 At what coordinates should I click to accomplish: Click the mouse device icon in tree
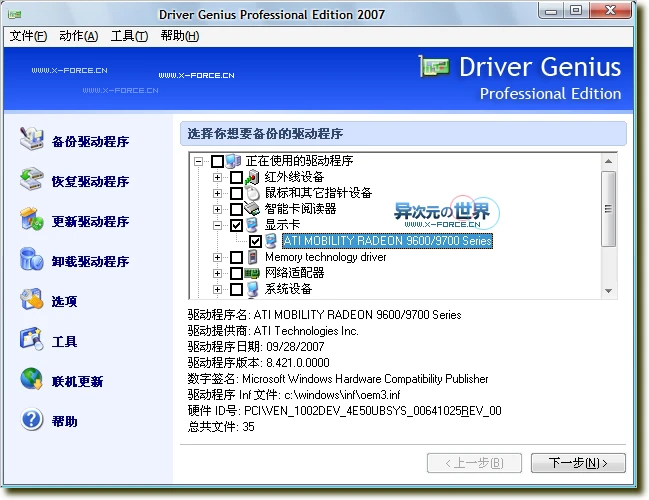click(x=252, y=193)
